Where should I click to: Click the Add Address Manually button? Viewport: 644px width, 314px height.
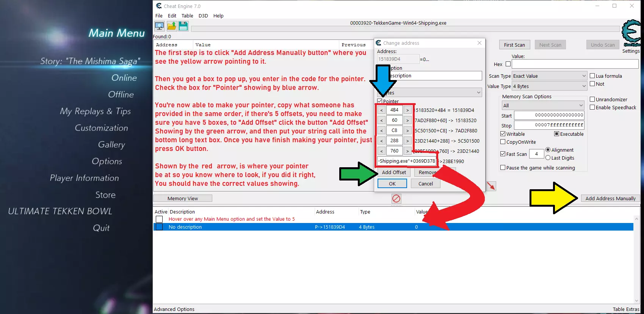click(x=610, y=198)
